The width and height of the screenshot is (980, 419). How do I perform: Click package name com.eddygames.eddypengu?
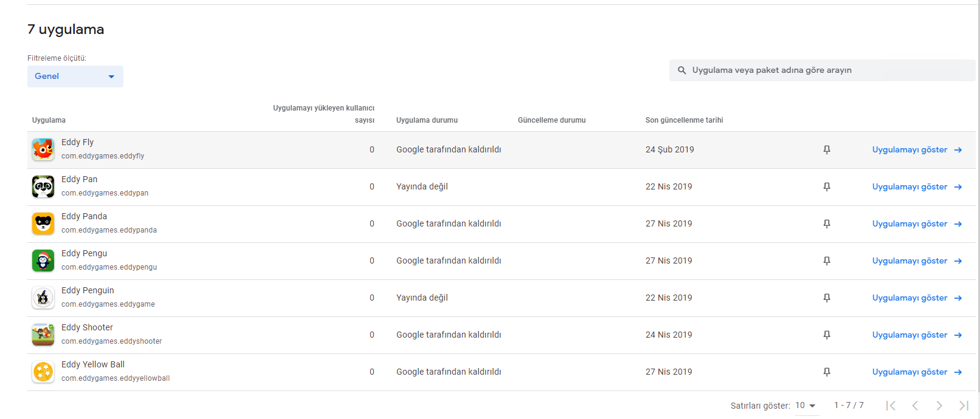(x=109, y=267)
